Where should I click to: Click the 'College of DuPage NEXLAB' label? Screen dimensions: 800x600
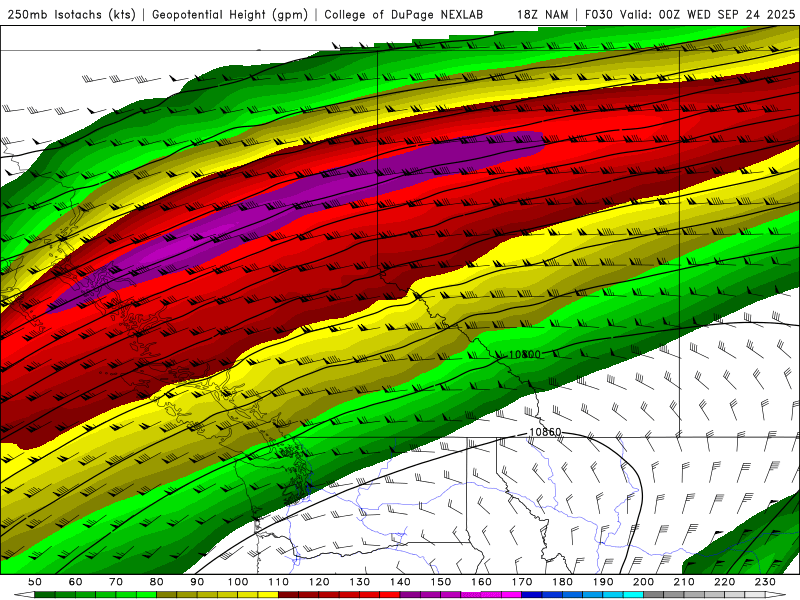(403, 15)
